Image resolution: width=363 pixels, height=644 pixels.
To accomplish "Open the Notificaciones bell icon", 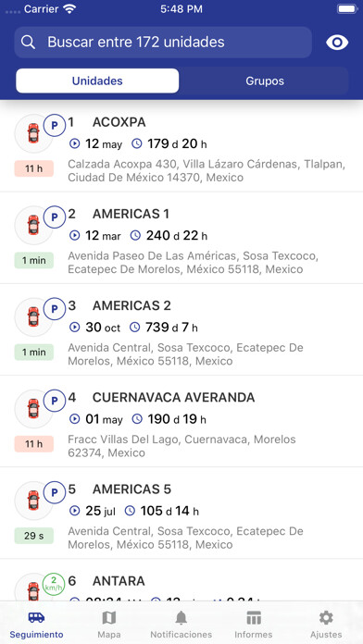I will [181, 617].
